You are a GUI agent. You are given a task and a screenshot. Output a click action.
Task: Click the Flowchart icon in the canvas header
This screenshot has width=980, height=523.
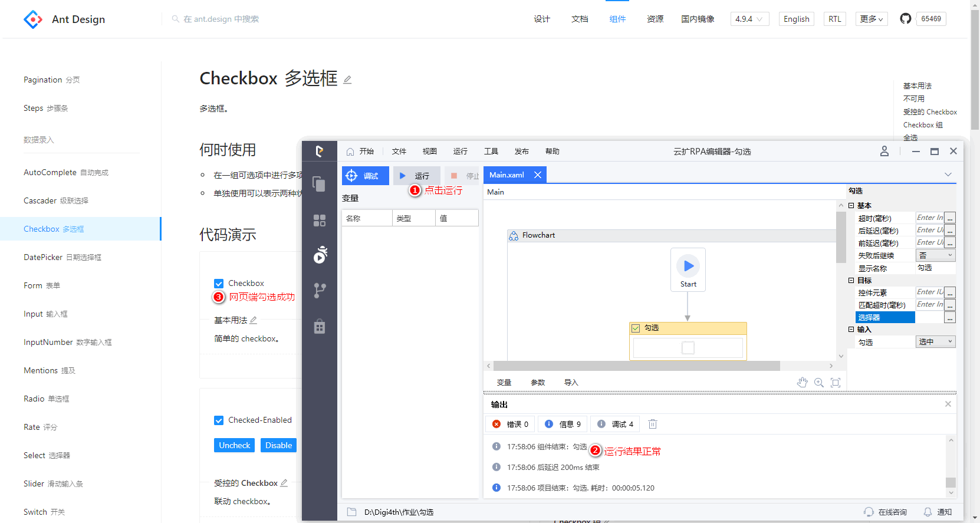(514, 235)
